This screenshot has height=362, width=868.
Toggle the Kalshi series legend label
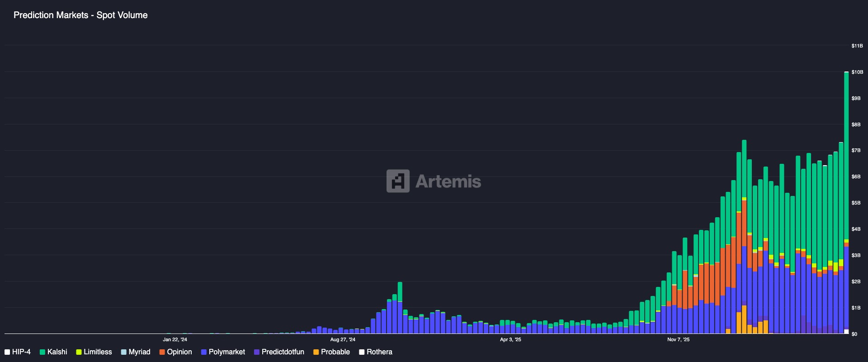57,352
